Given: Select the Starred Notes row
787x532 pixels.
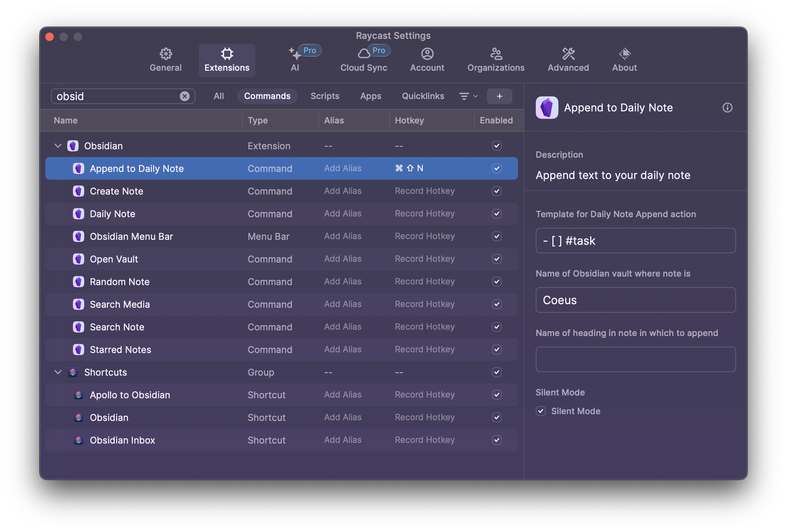Looking at the screenshot, I should 282,349.
